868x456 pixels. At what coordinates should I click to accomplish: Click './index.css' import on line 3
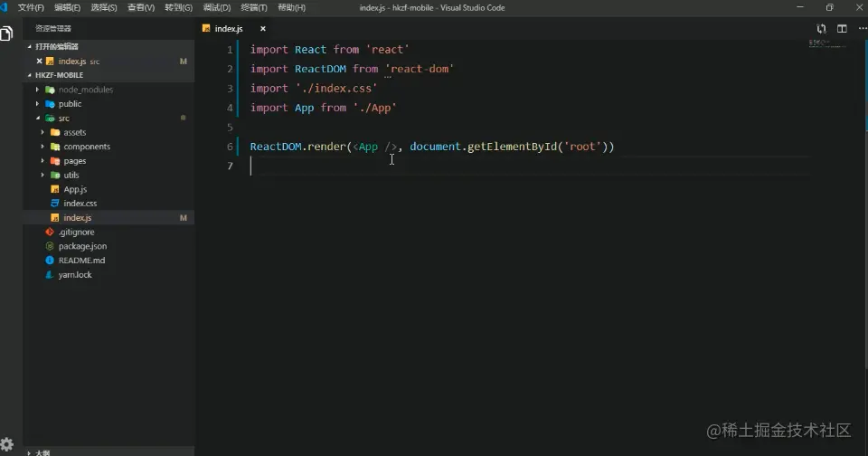coord(336,89)
